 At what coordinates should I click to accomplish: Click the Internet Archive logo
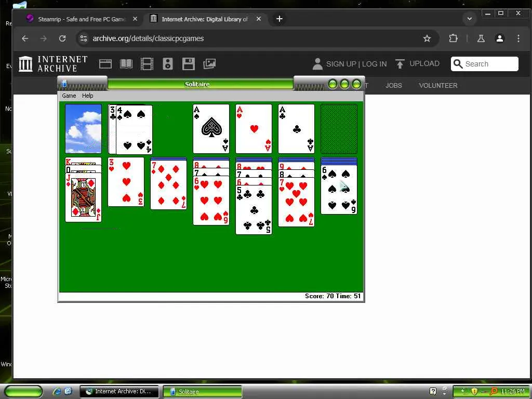coord(53,64)
